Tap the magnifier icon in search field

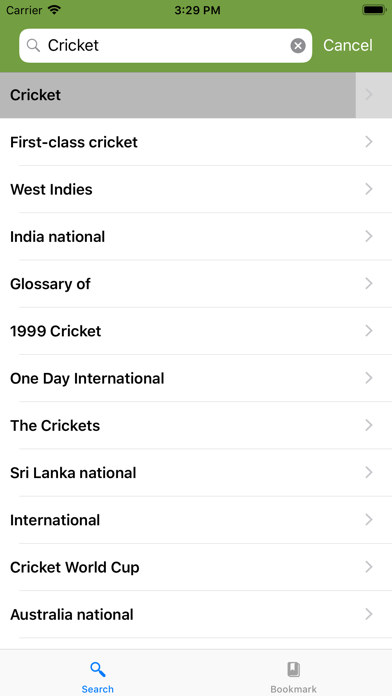(33, 45)
